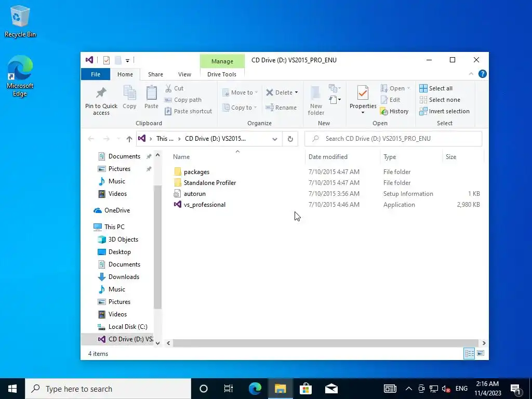This screenshot has width=532, height=399.
Task: Click the Delete X icon
Action: [270, 92]
